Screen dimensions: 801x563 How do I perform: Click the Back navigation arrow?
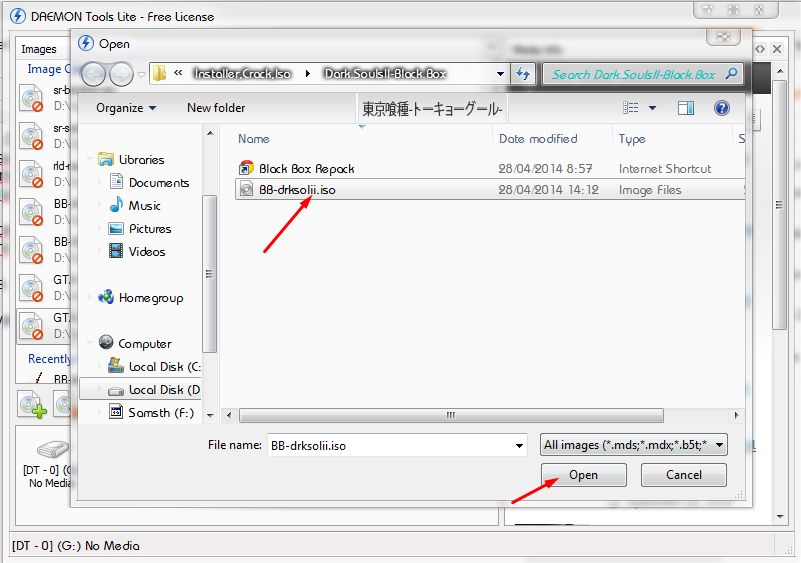tap(93, 75)
